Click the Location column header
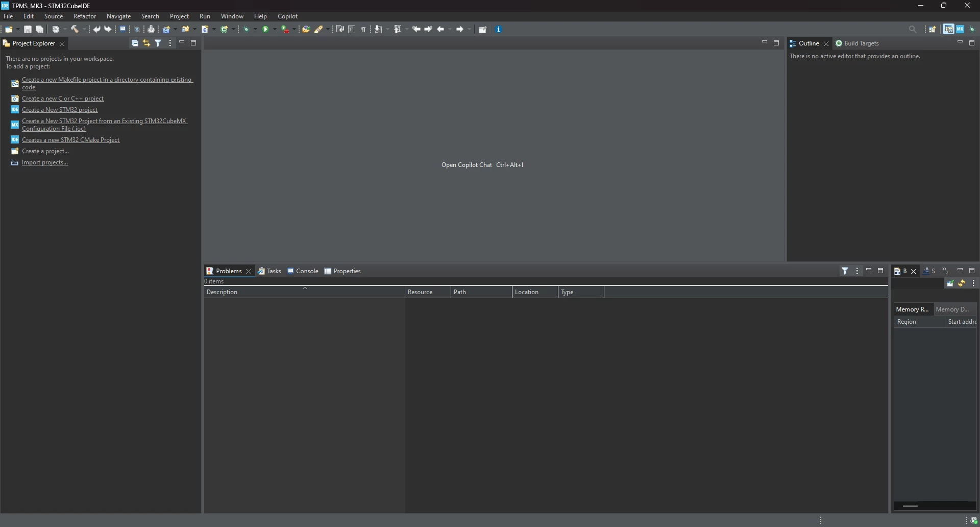 [535, 292]
